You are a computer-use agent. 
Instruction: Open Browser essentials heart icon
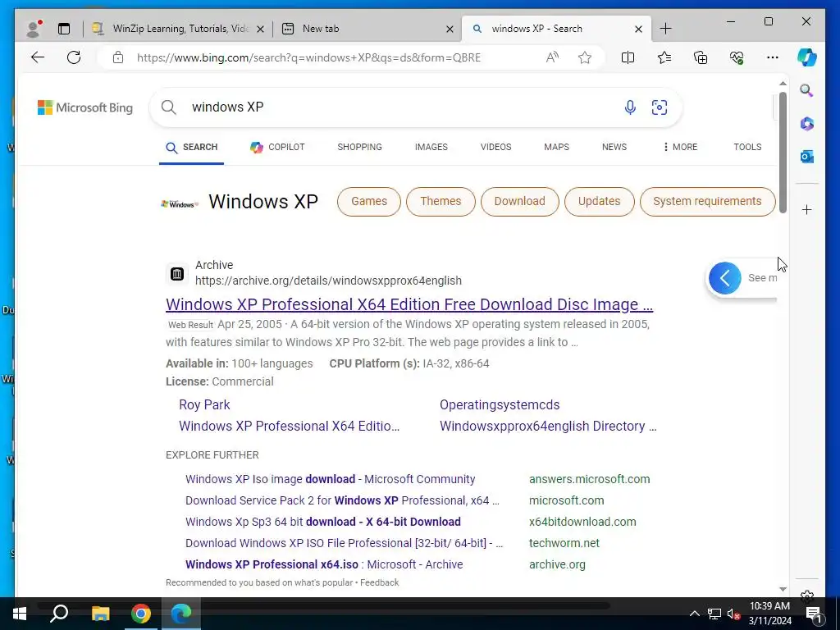point(737,57)
